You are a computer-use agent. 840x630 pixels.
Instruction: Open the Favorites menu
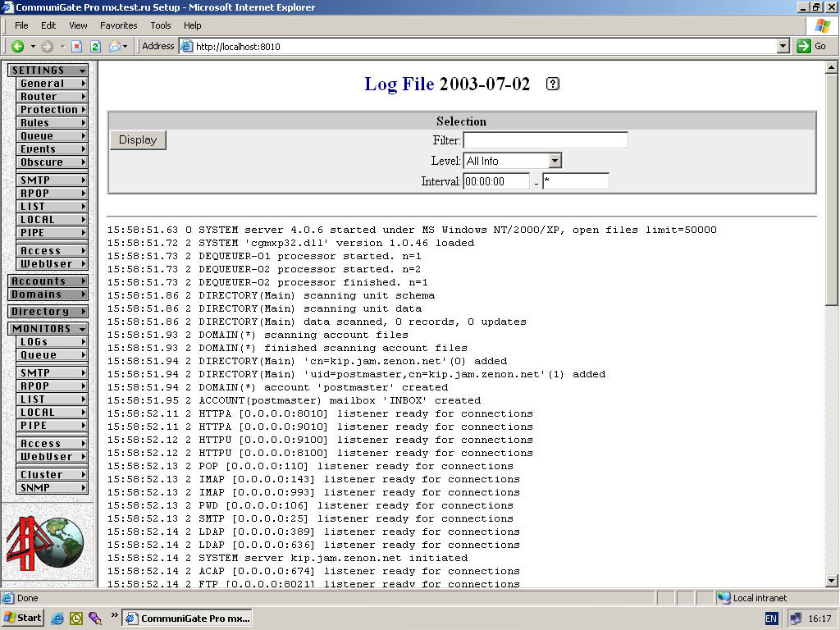click(118, 25)
